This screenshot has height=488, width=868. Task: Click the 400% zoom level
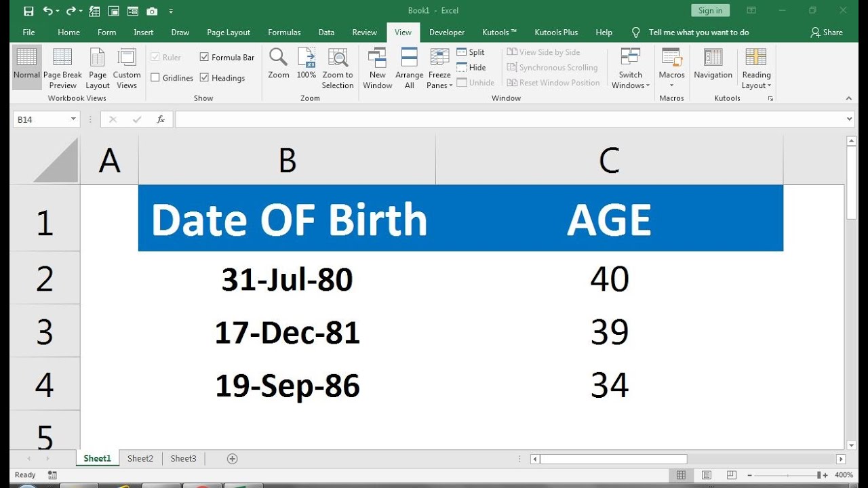(x=844, y=475)
